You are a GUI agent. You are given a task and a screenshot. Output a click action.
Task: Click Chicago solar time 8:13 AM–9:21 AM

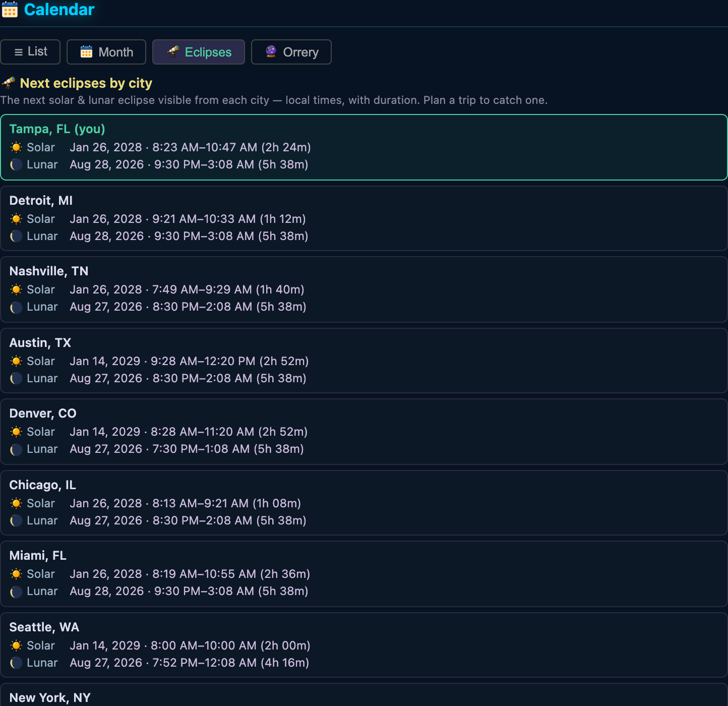point(201,503)
